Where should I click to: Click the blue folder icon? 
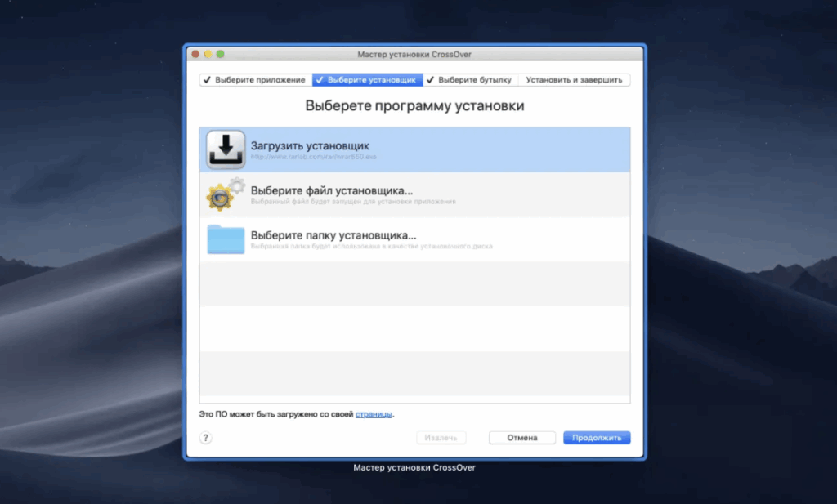226,239
